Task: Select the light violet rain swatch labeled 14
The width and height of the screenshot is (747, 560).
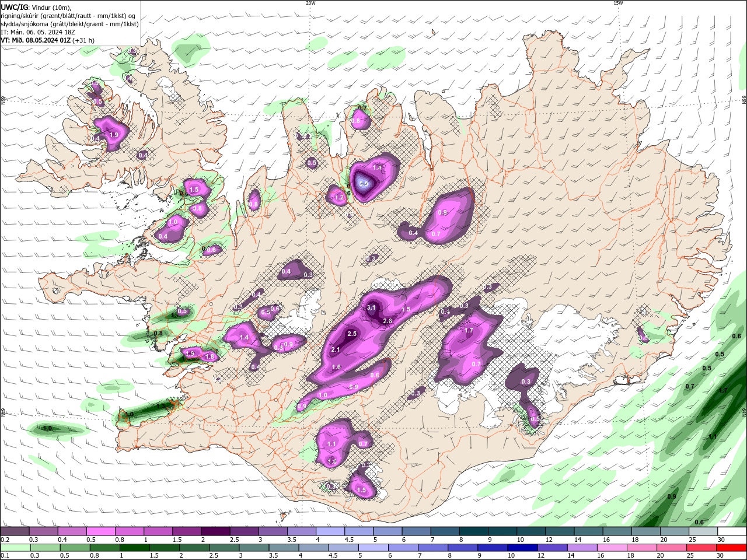Action: 582,548
